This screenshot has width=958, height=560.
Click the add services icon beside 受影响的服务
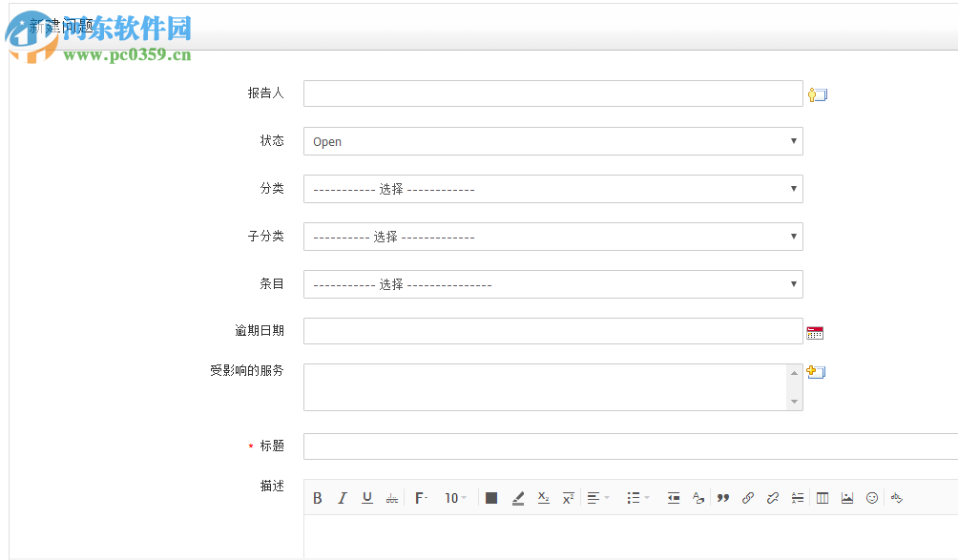pos(816,371)
